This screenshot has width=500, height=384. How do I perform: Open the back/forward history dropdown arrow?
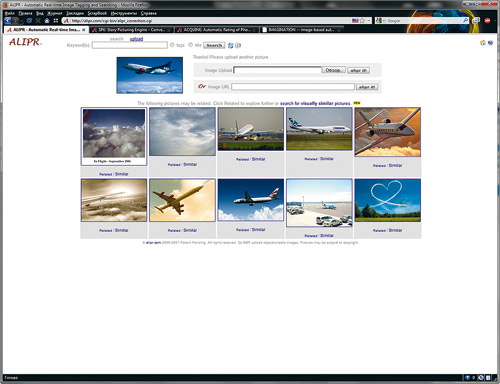coord(21,21)
